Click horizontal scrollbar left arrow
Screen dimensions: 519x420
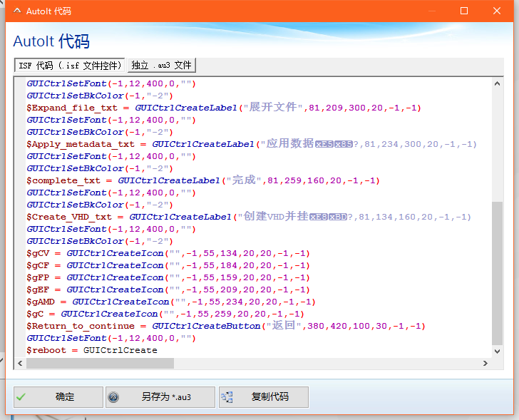point(20,363)
